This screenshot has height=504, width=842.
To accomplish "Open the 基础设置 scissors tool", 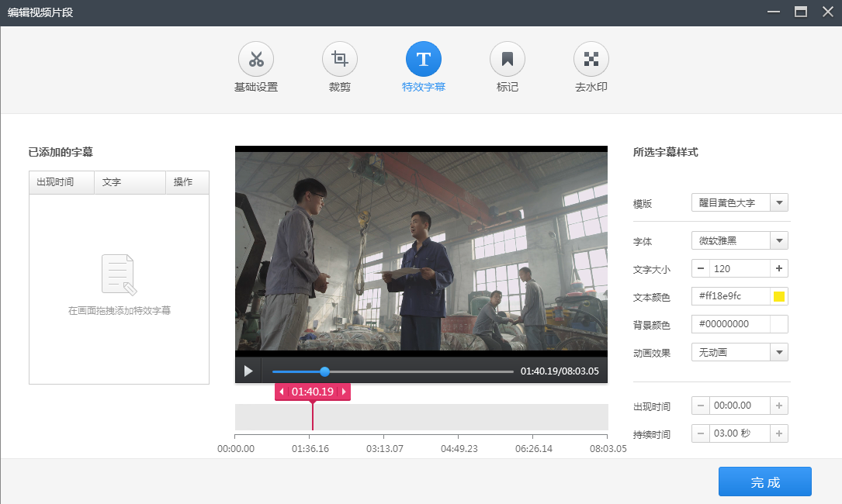I will coord(256,59).
